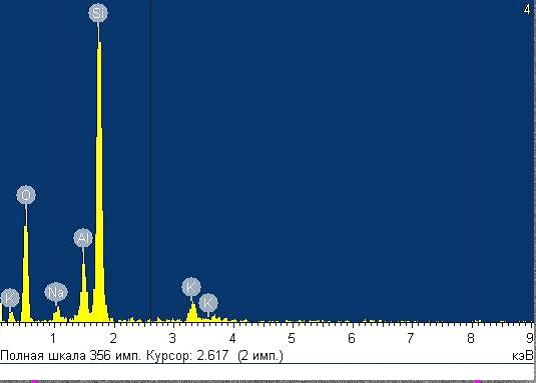
Task: Click the 5 tick on the energy axis
Action: click(x=291, y=338)
